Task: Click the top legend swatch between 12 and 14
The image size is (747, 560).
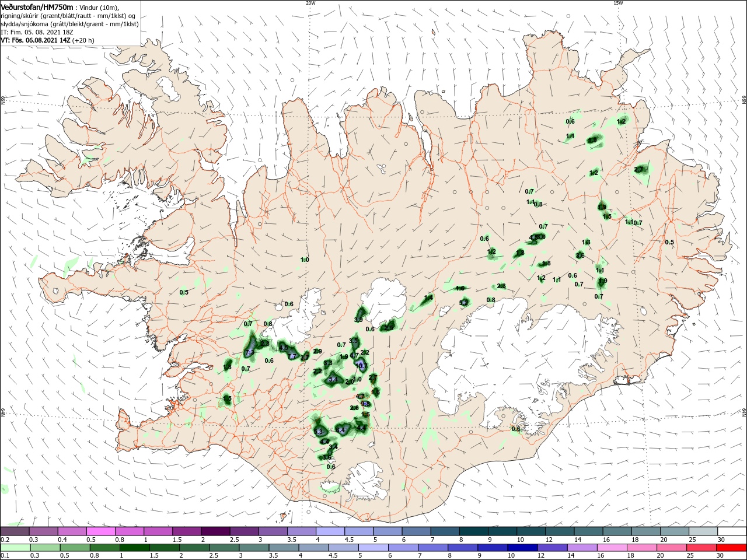Action: (560, 531)
